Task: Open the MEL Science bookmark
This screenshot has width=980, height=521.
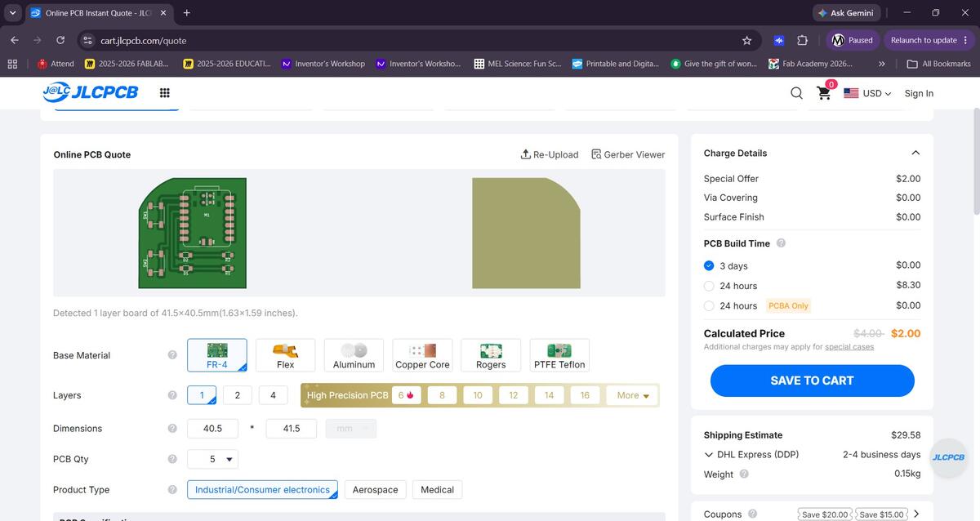Action: click(518, 64)
